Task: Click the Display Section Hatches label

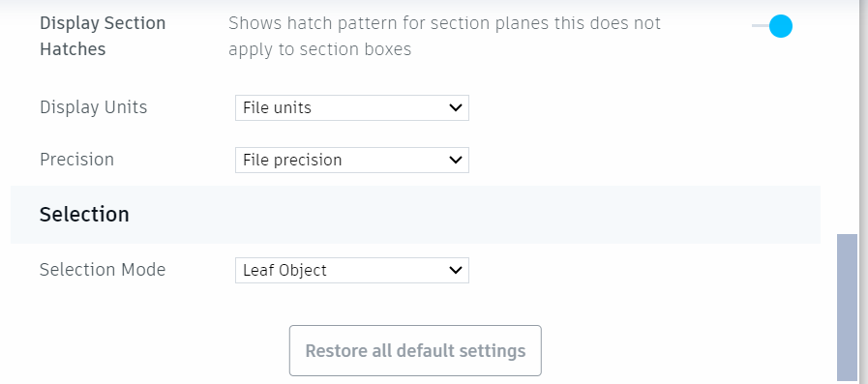Action: [x=103, y=36]
